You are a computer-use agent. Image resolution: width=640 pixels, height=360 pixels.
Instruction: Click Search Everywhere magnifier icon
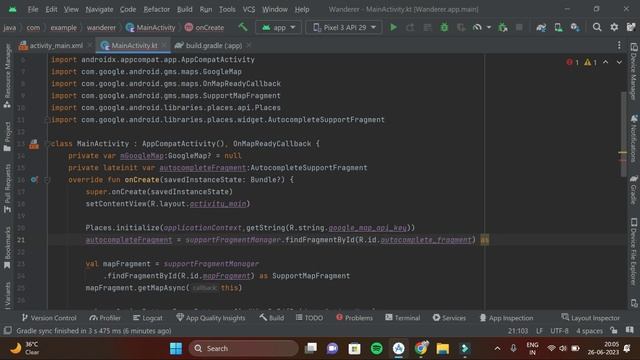(597, 27)
